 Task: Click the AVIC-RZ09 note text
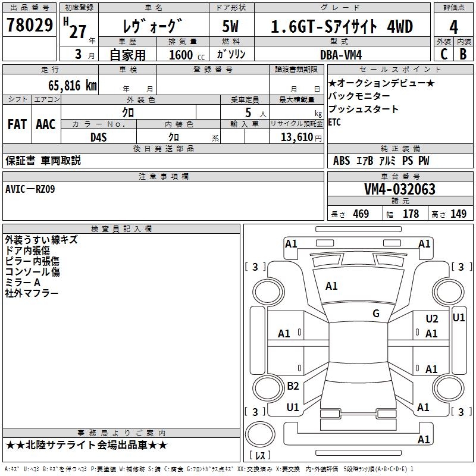[30, 189]
